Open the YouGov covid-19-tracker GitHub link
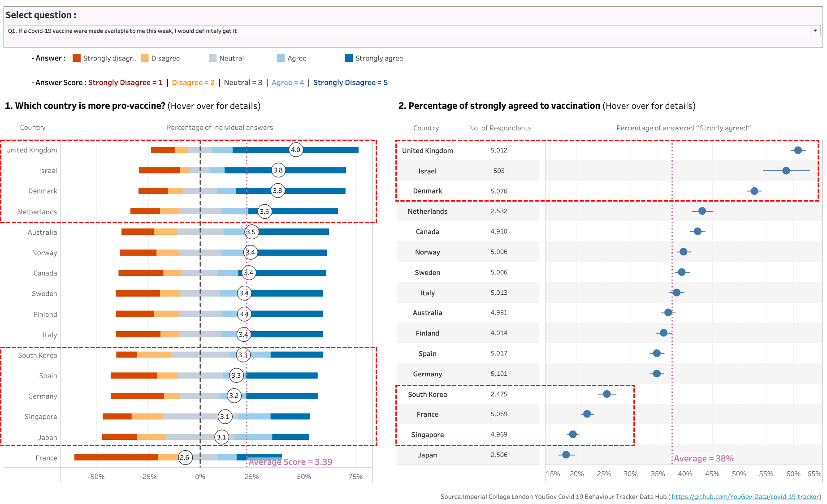This screenshot has width=827, height=504. pos(745,496)
